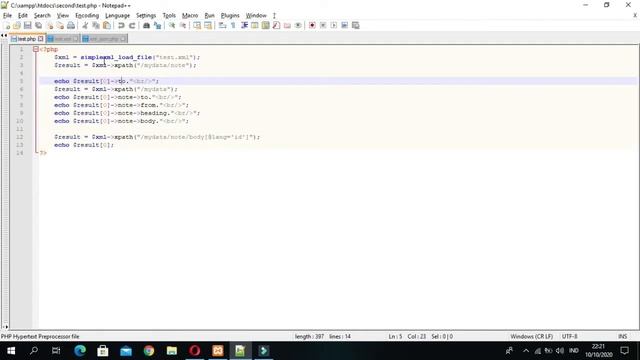Open Find with the binoculars icon
This screenshot has height=360, width=640.
[x=146, y=25]
